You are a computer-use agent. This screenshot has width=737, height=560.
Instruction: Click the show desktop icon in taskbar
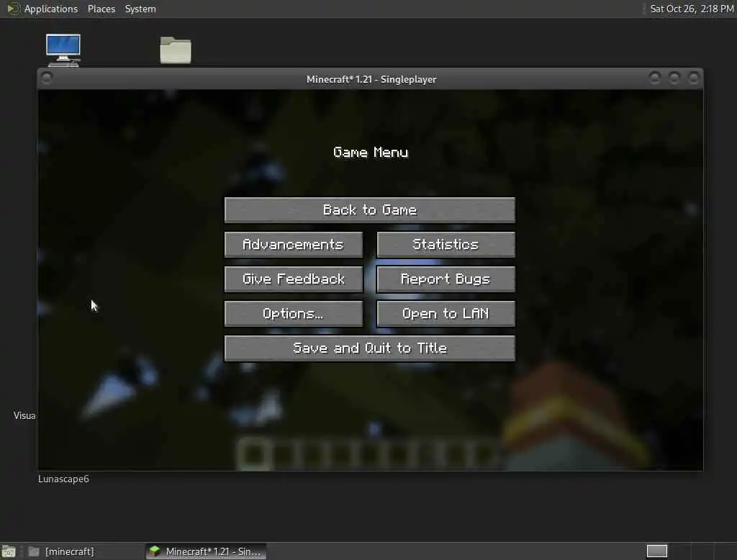(9, 551)
